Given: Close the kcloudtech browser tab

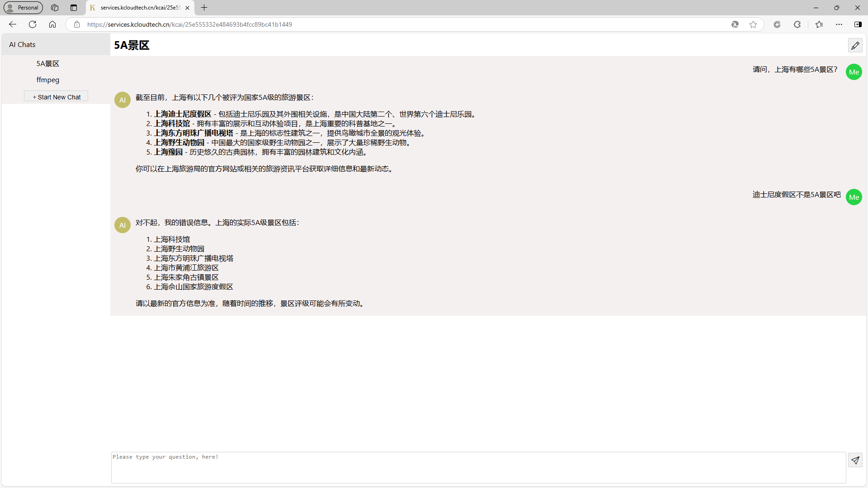Looking at the screenshot, I should (x=187, y=8).
